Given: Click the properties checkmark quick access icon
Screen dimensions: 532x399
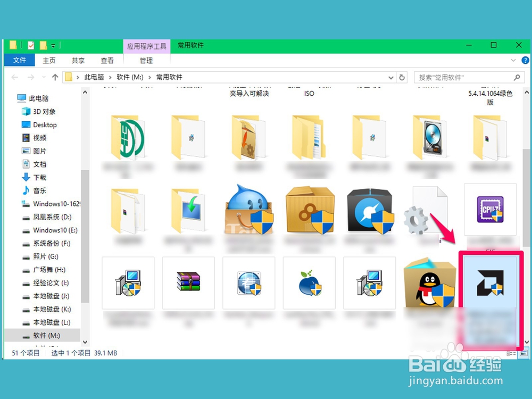Looking at the screenshot, I should 31,45.
